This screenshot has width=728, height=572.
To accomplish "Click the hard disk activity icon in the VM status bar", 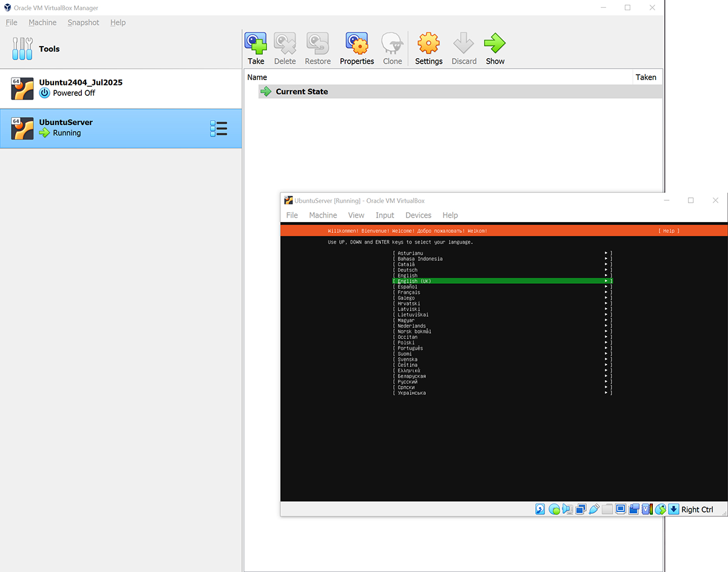I will click(x=540, y=509).
